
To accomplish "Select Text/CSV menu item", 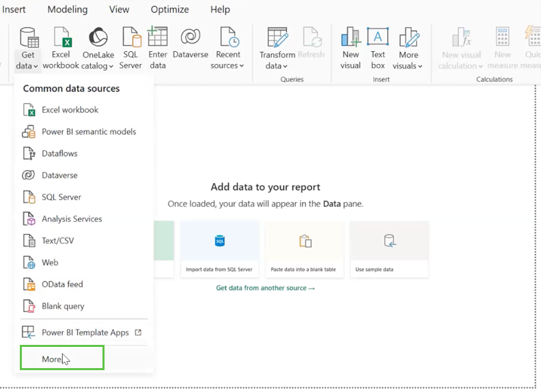I will 84,240.
